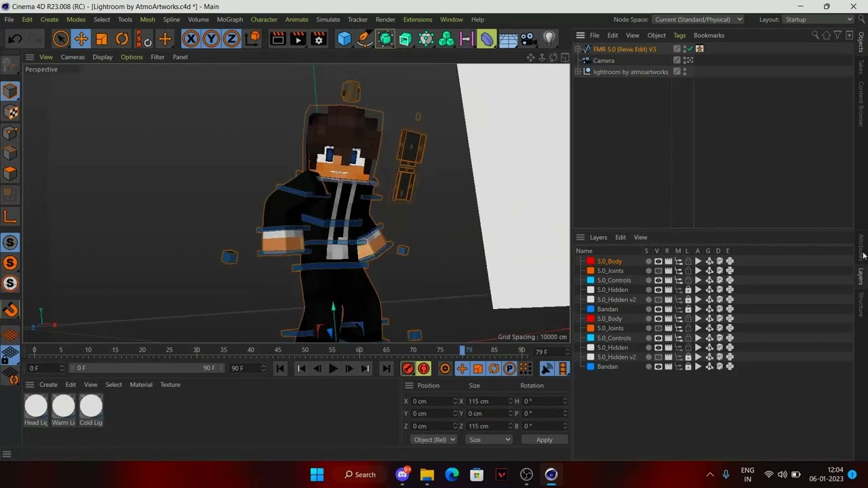Toggle lock on first 5.0_Hidden layer
The image size is (868, 488).
tap(688, 289)
